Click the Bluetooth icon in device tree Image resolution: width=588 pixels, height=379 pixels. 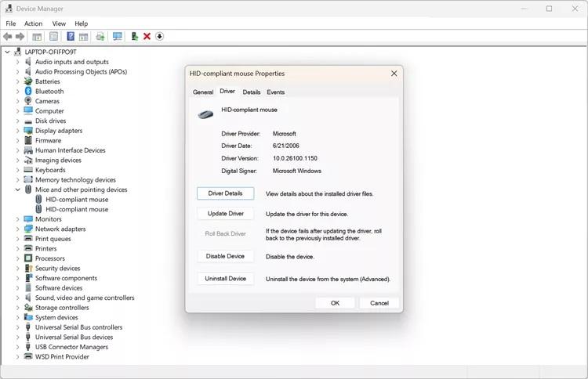tap(28, 92)
